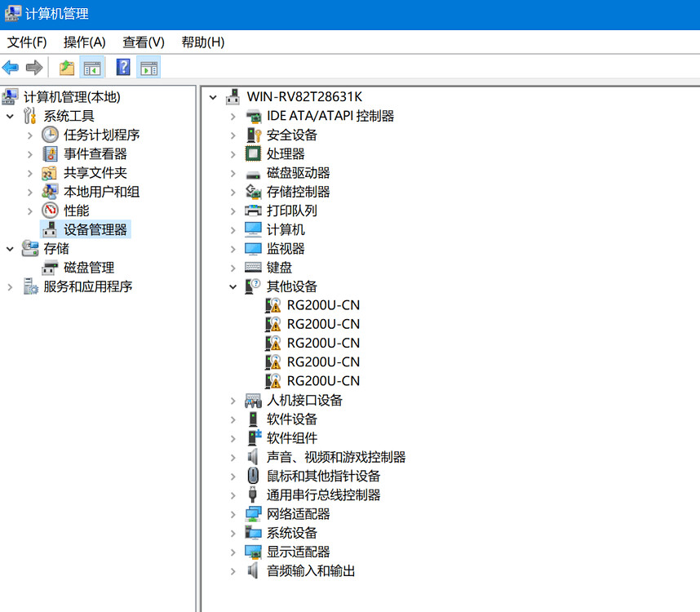Click the blue help question mark icon
Image resolution: width=700 pixels, height=612 pixels.
pos(123,68)
